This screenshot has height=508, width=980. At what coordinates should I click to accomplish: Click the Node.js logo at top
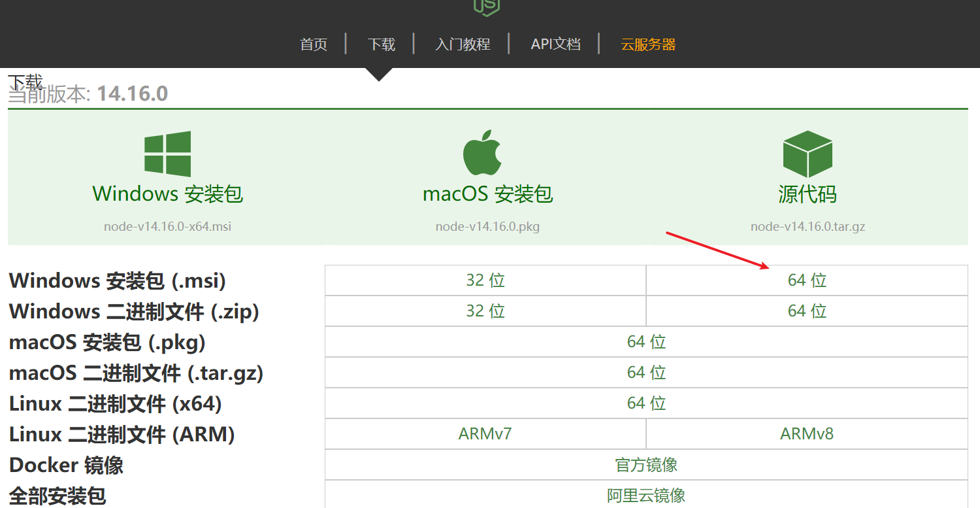coord(487,7)
